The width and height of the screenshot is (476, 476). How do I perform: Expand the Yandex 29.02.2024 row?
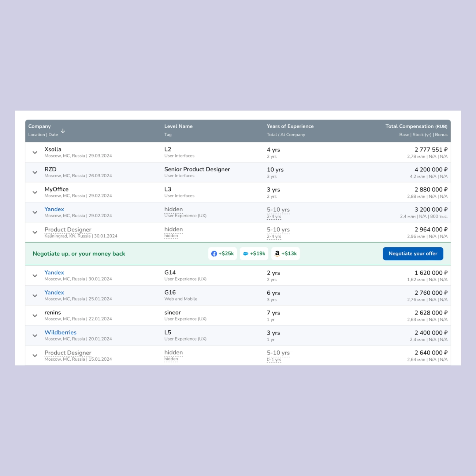(x=35, y=212)
